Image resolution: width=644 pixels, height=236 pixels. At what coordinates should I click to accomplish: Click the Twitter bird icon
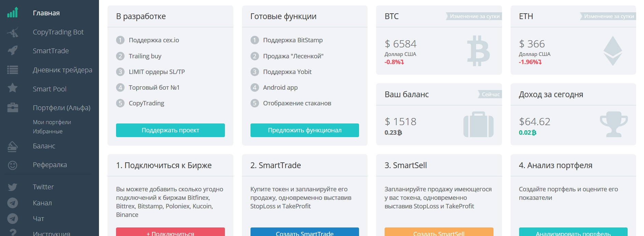coord(13,187)
